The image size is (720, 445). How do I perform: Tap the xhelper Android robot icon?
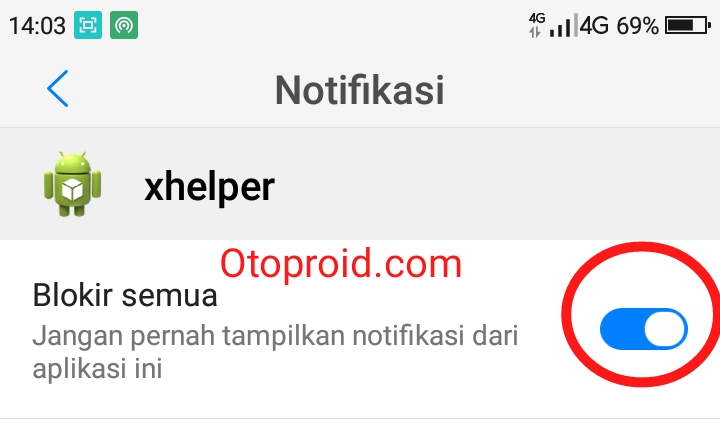pyautogui.click(x=73, y=184)
